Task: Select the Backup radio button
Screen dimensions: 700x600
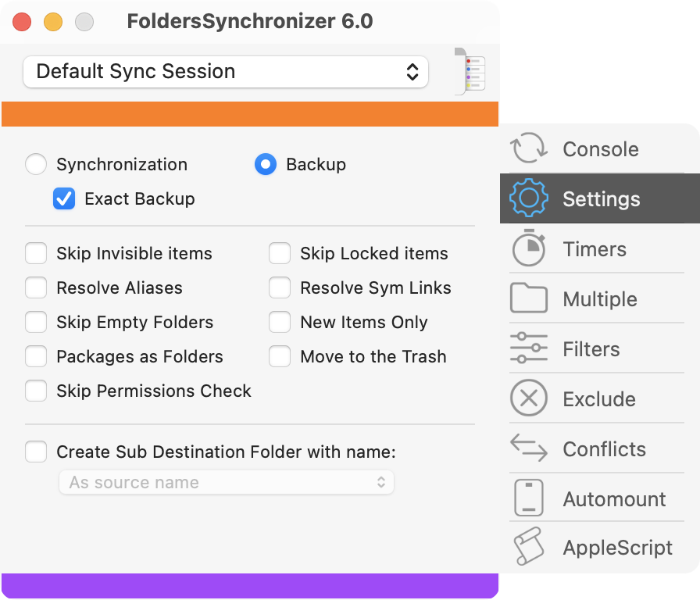Action: (266, 164)
